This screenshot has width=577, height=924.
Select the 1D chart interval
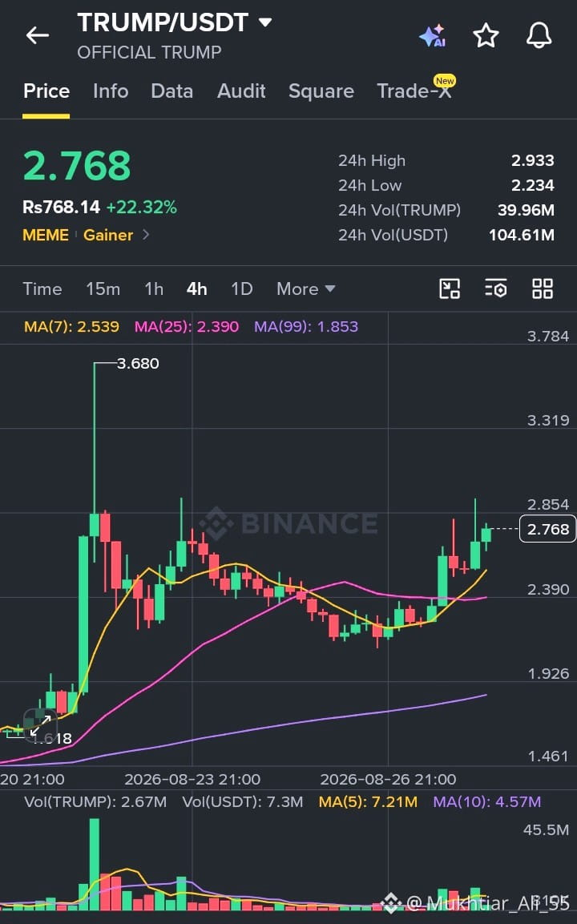click(242, 288)
